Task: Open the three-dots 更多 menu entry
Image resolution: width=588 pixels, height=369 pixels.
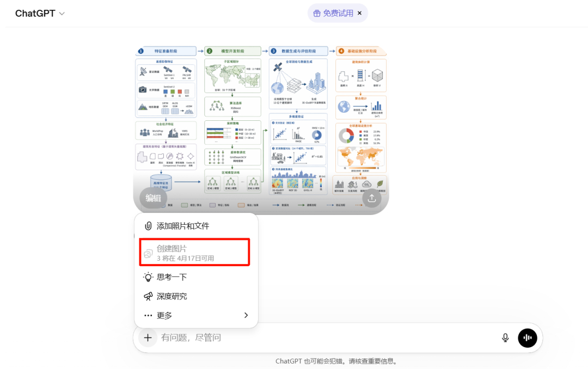Action: pos(169,315)
